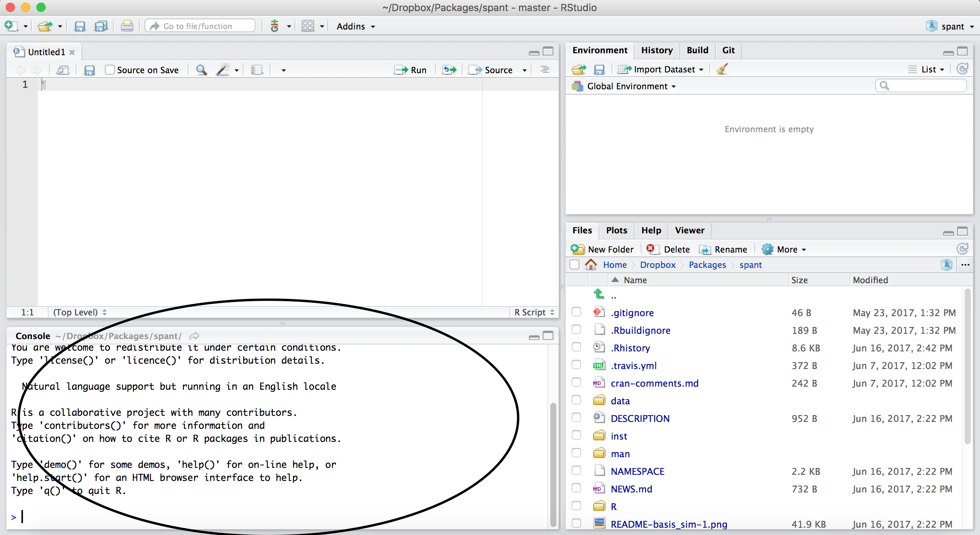980x535 pixels.
Task: Expand the Global Environment dropdown
Action: [x=631, y=86]
